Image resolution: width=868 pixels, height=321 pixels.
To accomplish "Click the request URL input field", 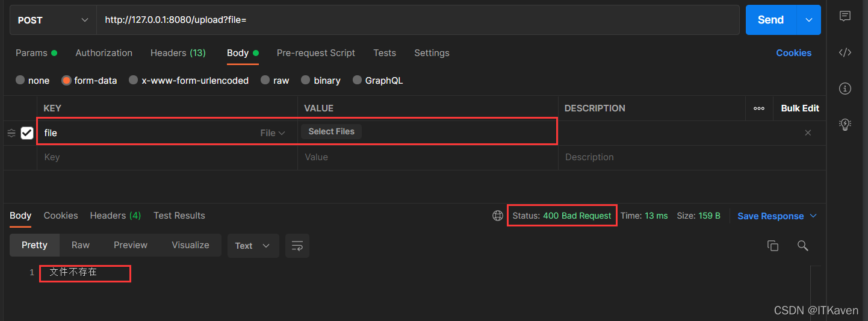I will [x=415, y=20].
